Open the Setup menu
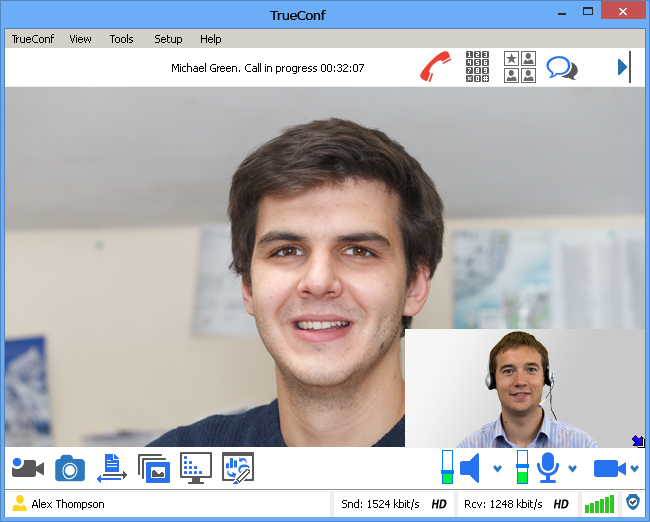Screen dimensions: 650x522 [168, 39]
